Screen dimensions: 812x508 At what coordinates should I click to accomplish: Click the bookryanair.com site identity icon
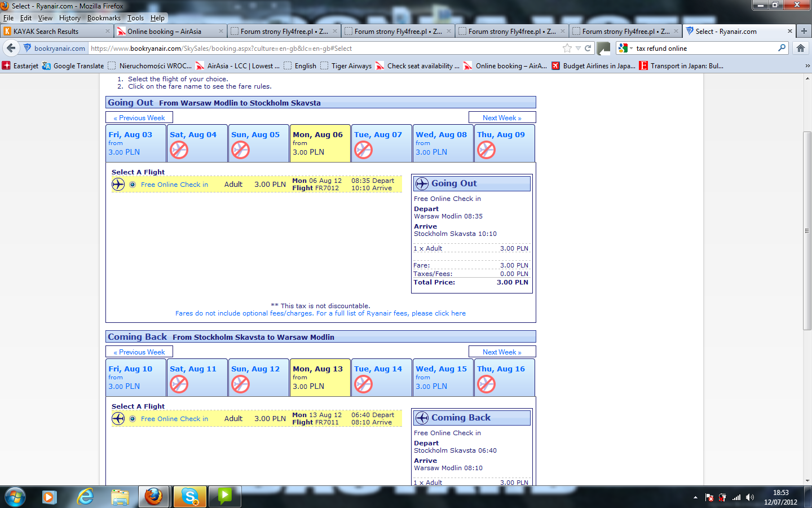pos(27,49)
